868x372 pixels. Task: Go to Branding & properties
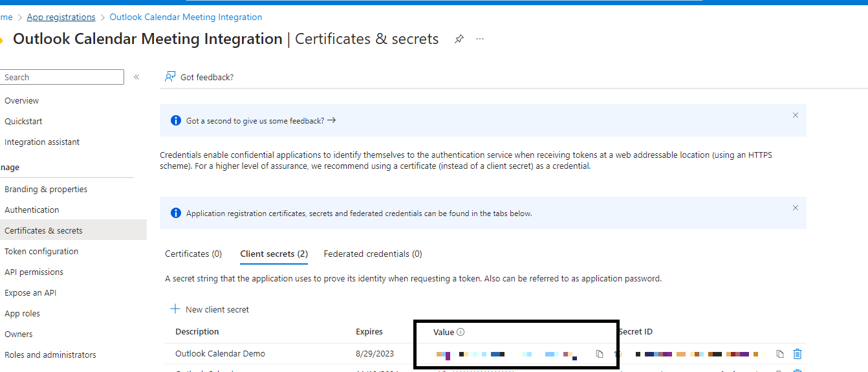[x=46, y=189]
